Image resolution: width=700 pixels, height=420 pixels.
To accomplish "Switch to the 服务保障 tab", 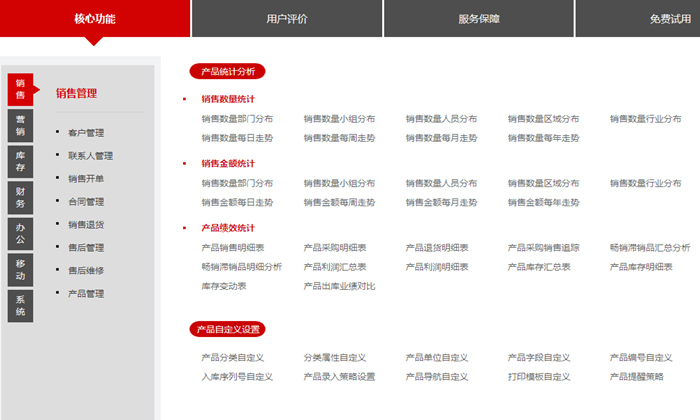I will click(x=478, y=19).
